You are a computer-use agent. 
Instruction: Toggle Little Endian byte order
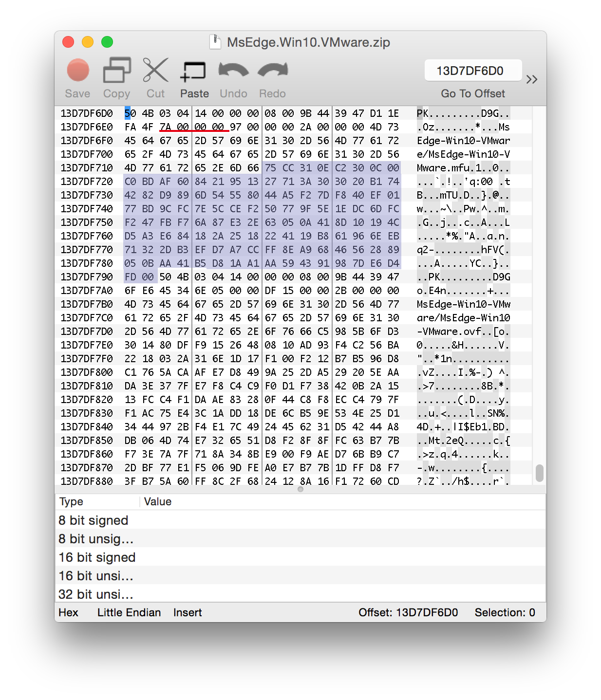click(129, 612)
